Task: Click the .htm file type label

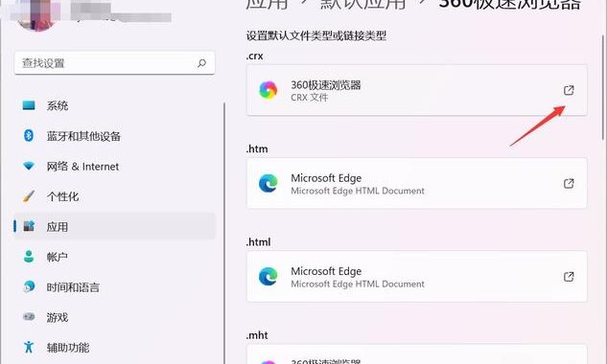Action: [257, 148]
